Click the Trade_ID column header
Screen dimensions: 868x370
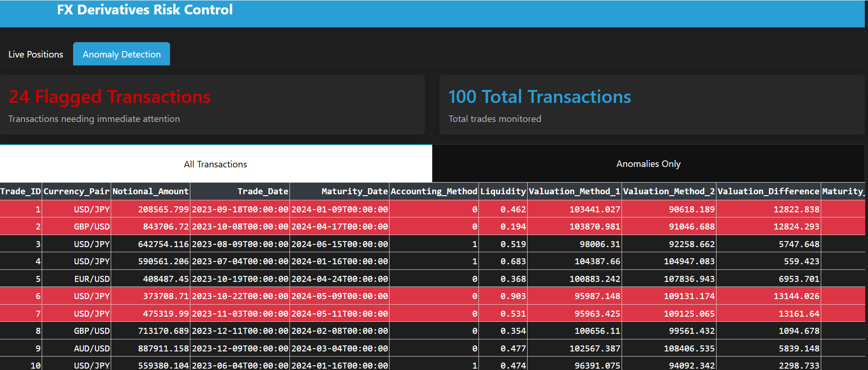pyautogui.click(x=21, y=191)
